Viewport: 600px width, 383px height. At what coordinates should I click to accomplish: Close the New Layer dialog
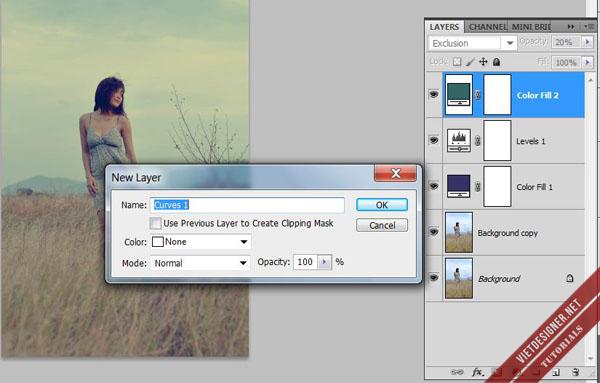(395, 174)
